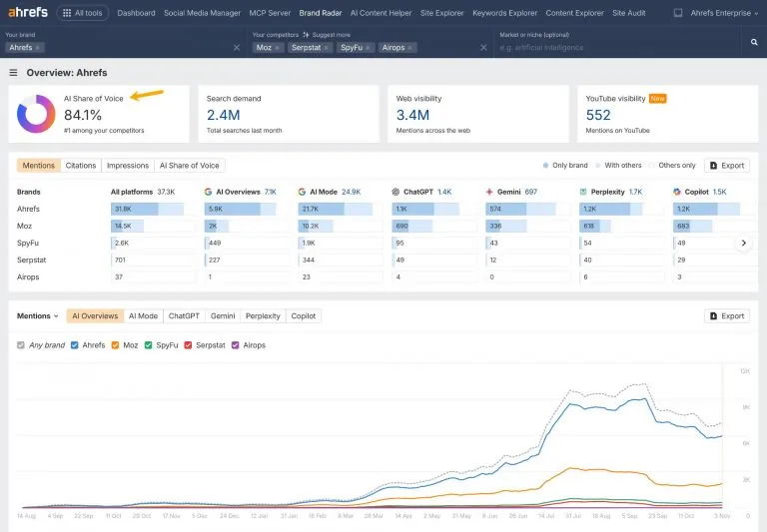Remove the Ahrefs brand tag

(38, 48)
